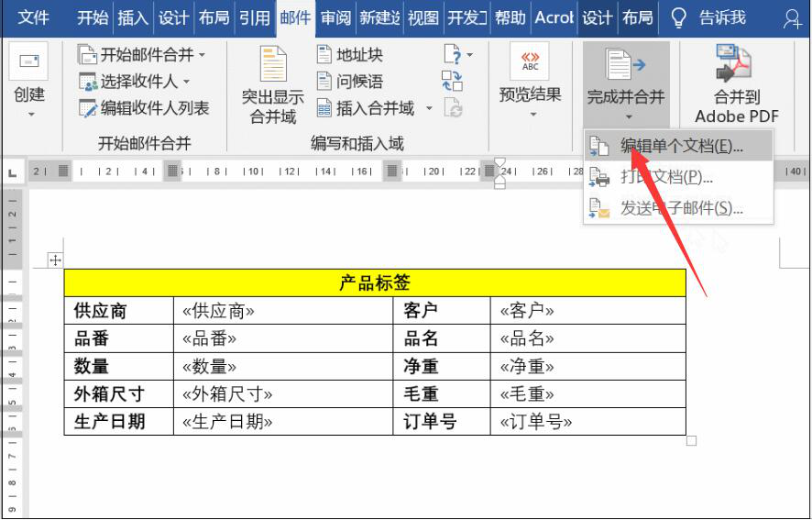812x520 pixels.
Task: Click the 告诉我 lightbulb search box
Action: (x=708, y=17)
